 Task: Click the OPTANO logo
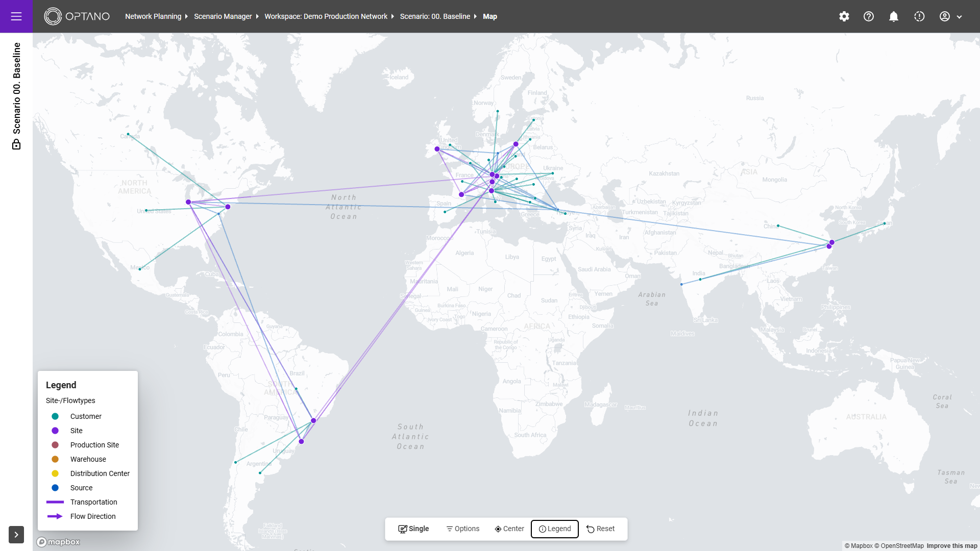click(x=77, y=16)
